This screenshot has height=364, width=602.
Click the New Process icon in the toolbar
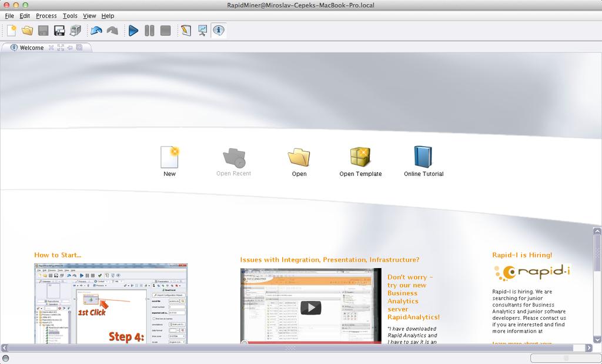12,31
